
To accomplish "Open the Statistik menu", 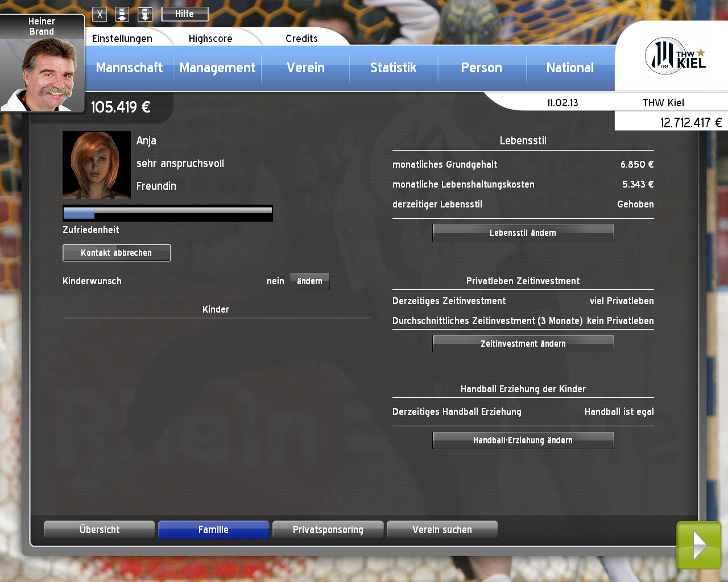I will [x=393, y=68].
